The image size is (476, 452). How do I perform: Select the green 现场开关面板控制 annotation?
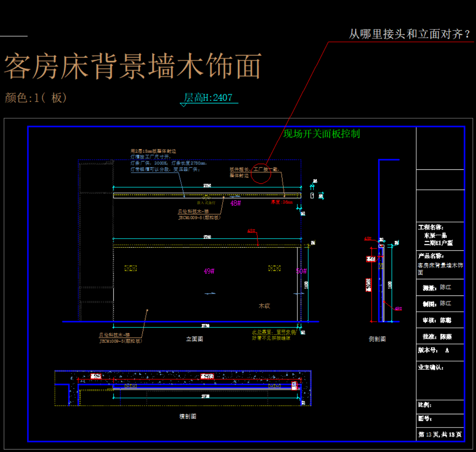(x=321, y=134)
